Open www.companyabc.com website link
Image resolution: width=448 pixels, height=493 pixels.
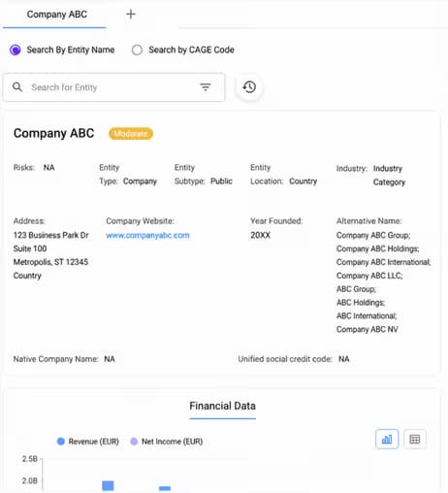(x=147, y=235)
